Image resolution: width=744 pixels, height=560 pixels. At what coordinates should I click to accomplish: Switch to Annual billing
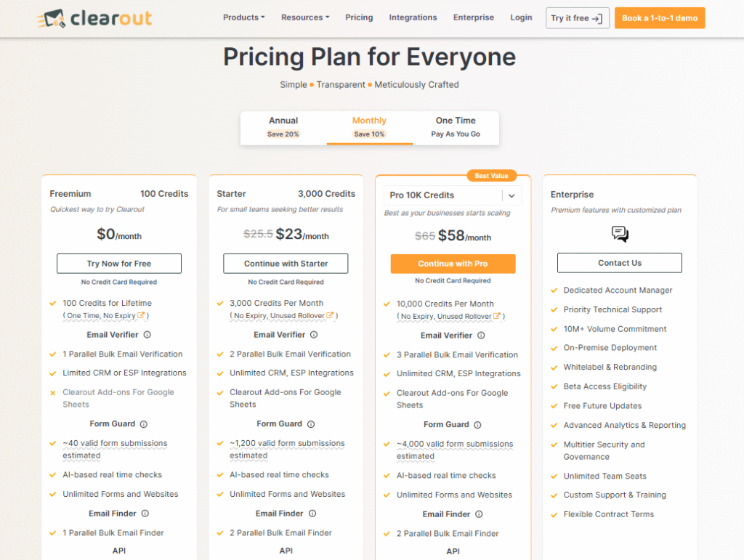pos(283,126)
